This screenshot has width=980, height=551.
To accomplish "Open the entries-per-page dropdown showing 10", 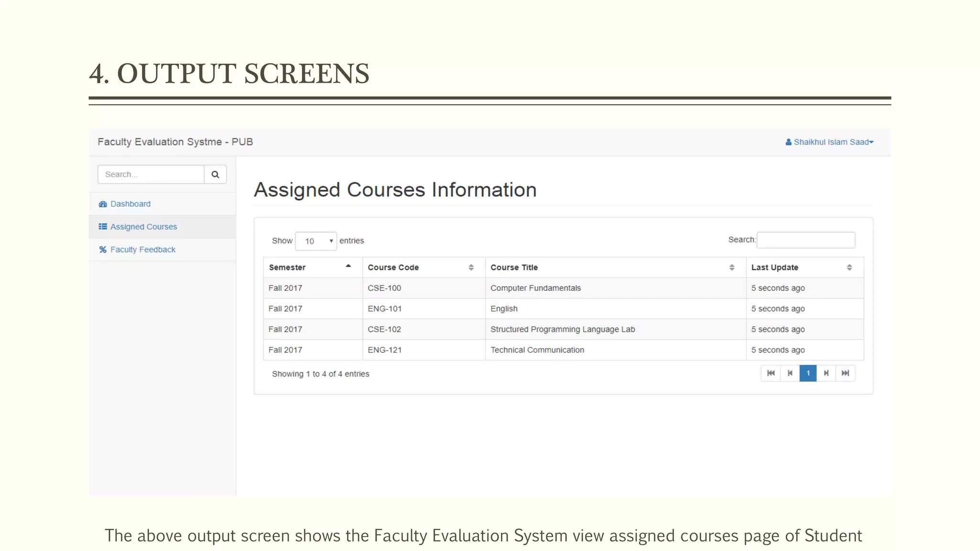I will [x=316, y=241].
